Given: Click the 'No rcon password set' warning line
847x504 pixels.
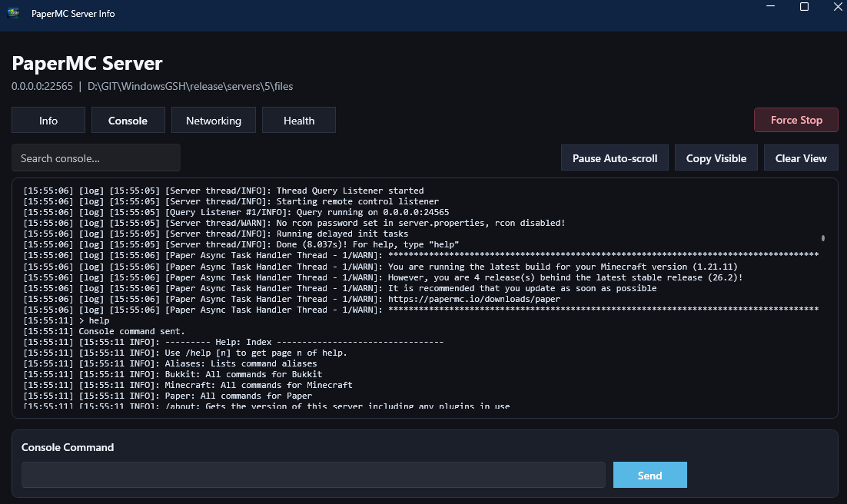Looking at the screenshot, I should (294, 223).
